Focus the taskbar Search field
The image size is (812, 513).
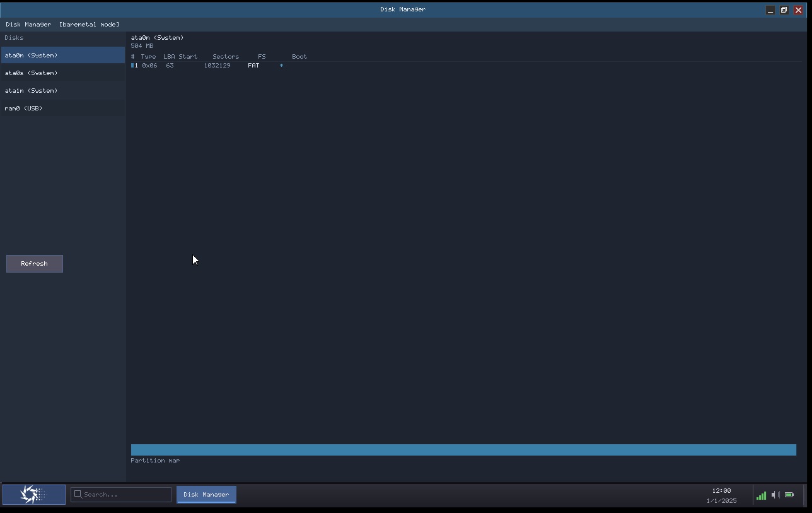click(121, 494)
